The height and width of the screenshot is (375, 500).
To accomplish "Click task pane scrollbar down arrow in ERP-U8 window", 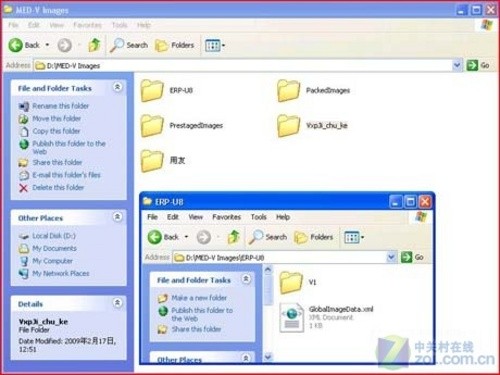I will coord(268,357).
